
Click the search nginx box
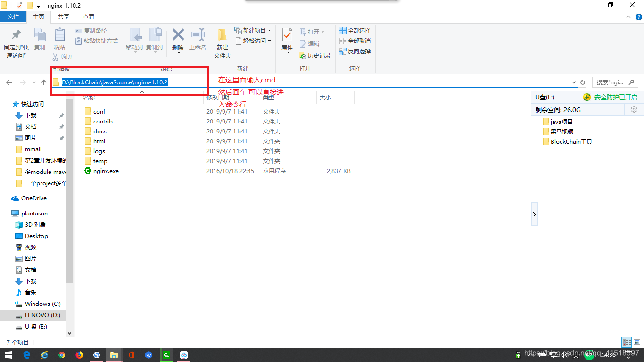[x=615, y=82]
